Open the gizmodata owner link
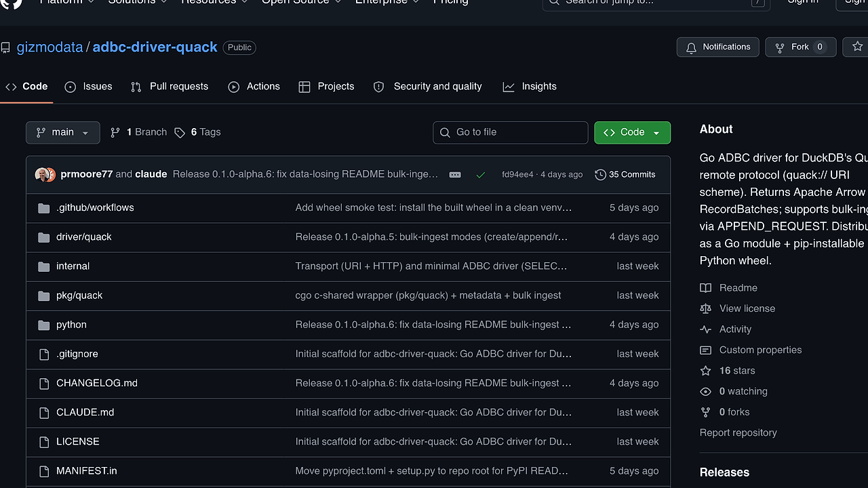Screen dimensions: 868x488 click(x=50, y=47)
